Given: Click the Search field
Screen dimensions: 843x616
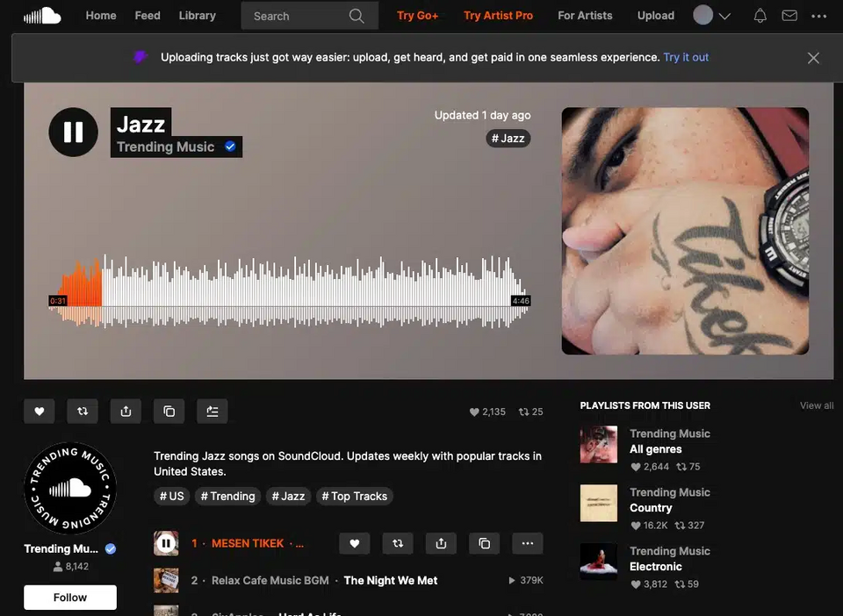Looking at the screenshot, I should tap(310, 16).
